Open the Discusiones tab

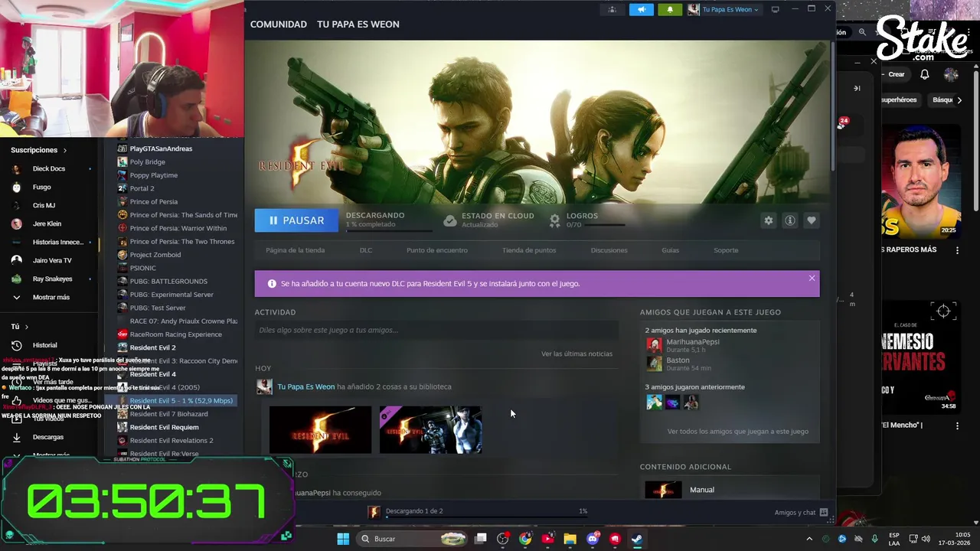609,250
